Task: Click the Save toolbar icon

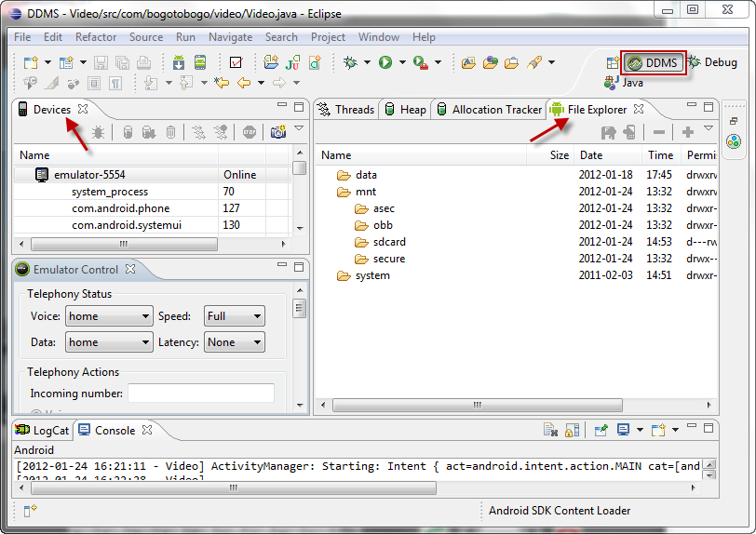Action: pyautogui.click(x=101, y=62)
